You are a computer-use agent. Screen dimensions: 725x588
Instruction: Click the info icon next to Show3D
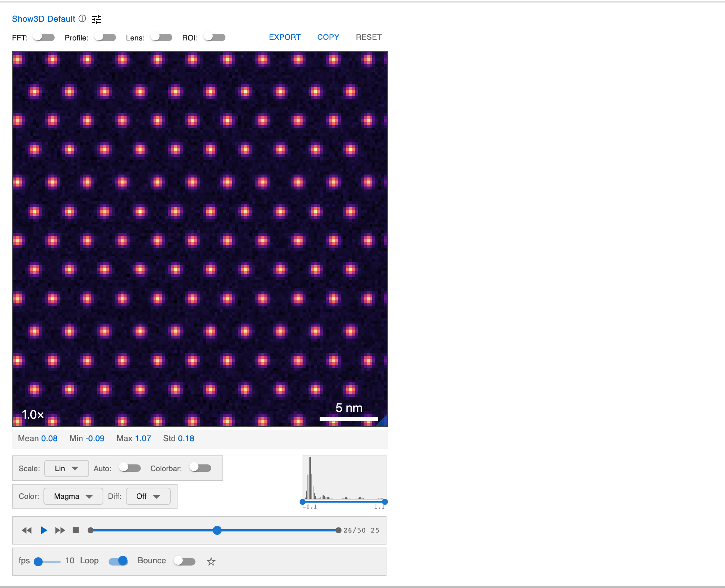point(82,19)
